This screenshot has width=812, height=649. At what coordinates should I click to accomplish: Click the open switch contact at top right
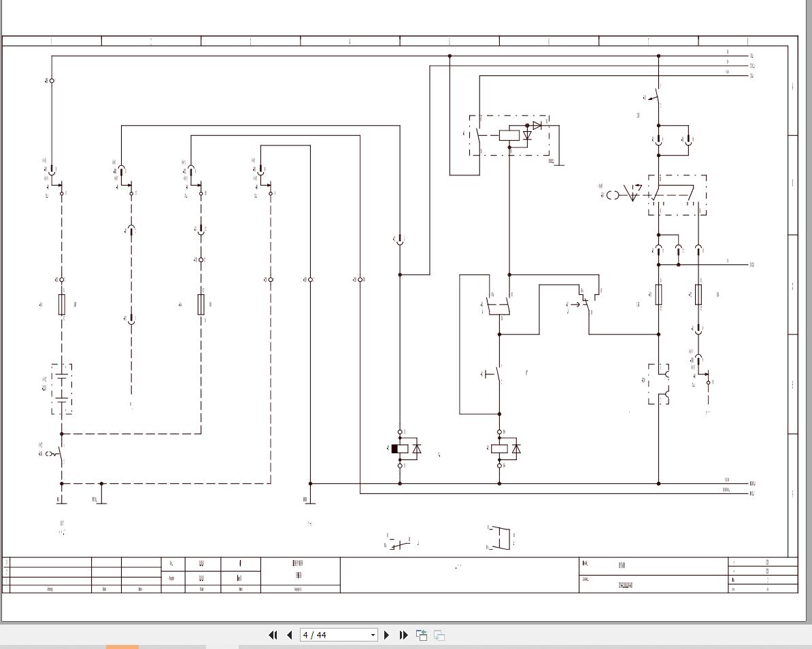[x=657, y=96]
